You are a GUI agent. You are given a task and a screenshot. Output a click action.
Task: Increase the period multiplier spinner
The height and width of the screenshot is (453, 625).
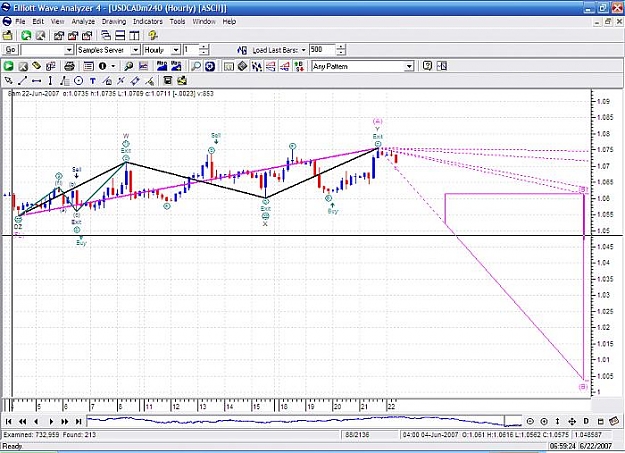point(204,47)
